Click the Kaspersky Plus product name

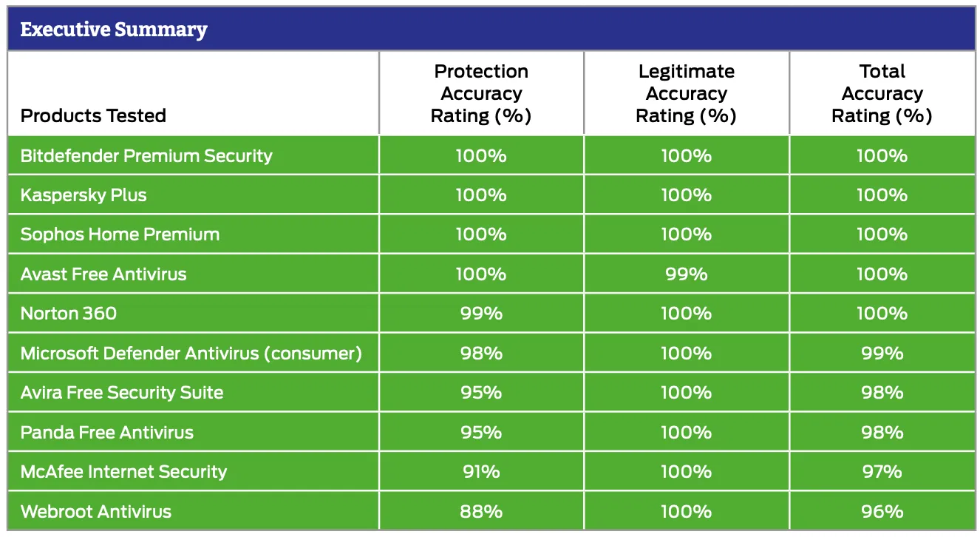[x=84, y=195]
